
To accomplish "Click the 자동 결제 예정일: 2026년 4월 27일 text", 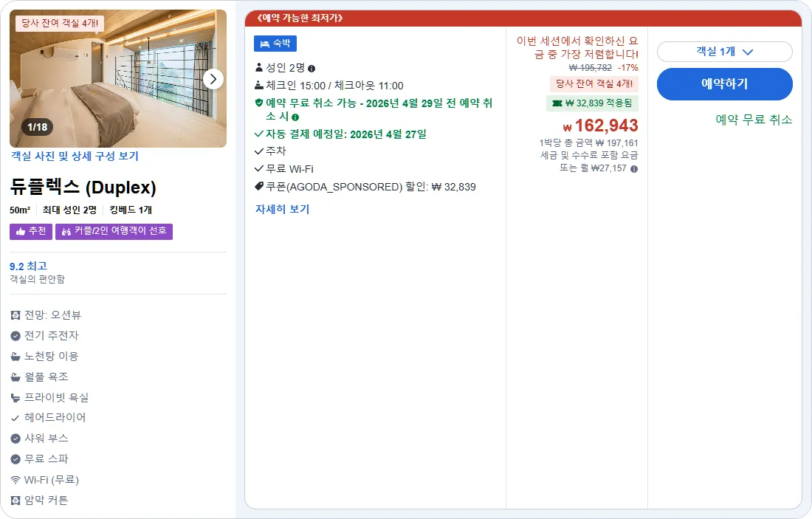I will coord(346,134).
